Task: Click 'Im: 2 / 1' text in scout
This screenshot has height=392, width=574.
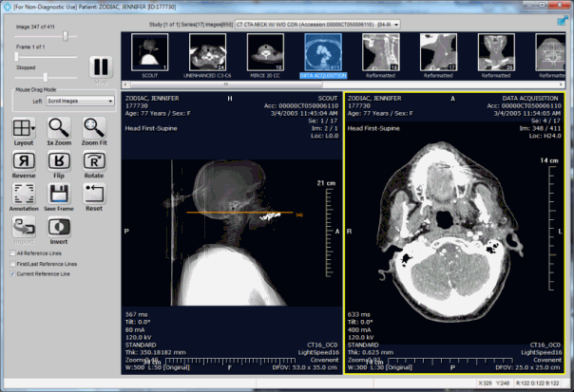Action: [x=325, y=128]
